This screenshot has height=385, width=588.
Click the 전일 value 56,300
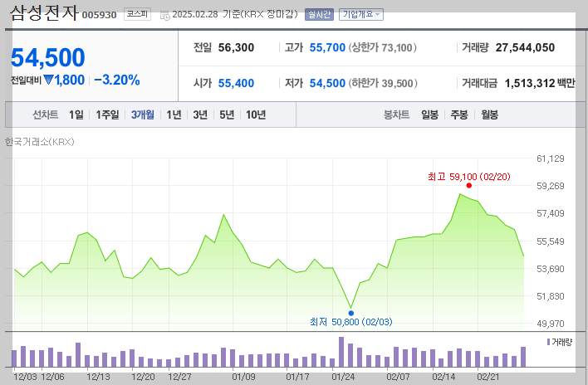[236, 47]
